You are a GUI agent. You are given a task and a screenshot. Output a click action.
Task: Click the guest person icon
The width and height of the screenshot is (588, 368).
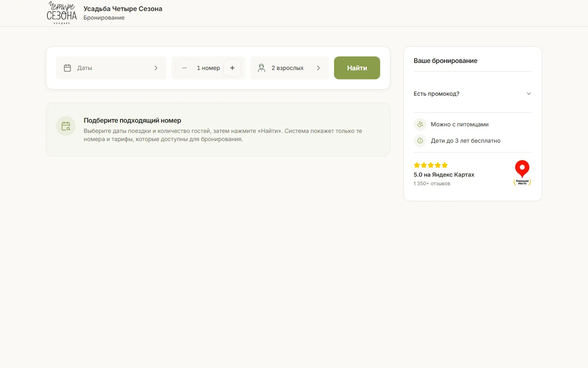[261, 68]
